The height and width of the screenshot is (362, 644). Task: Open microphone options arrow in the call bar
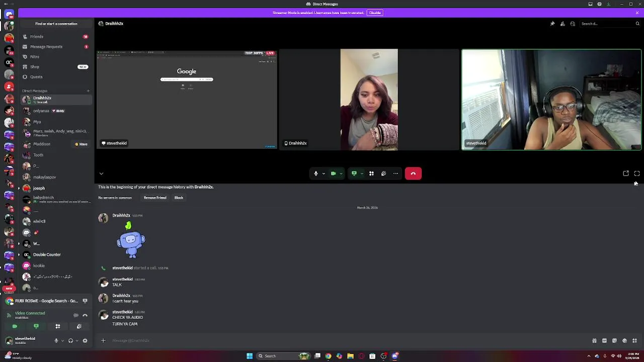[x=324, y=173]
